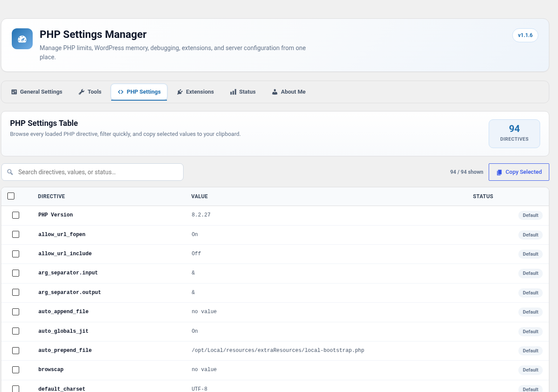
Task: Click the Default badge for PHP Version
Action: pos(531,215)
